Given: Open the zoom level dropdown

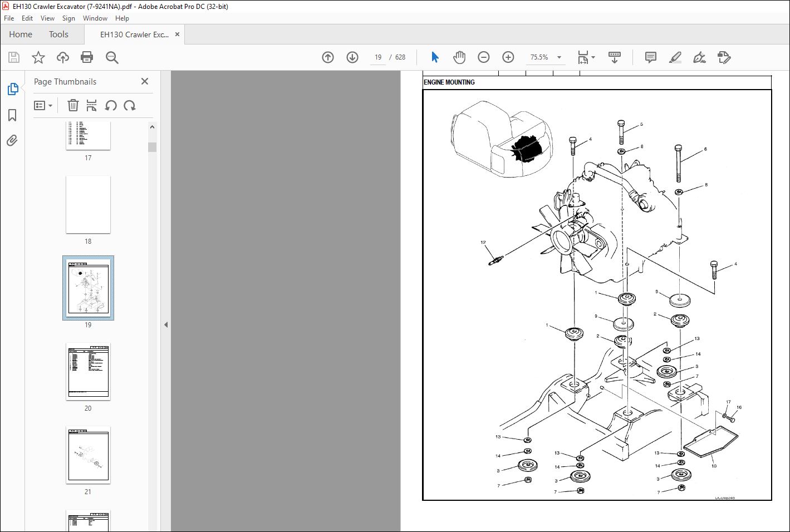Looking at the screenshot, I should coord(559,57).
